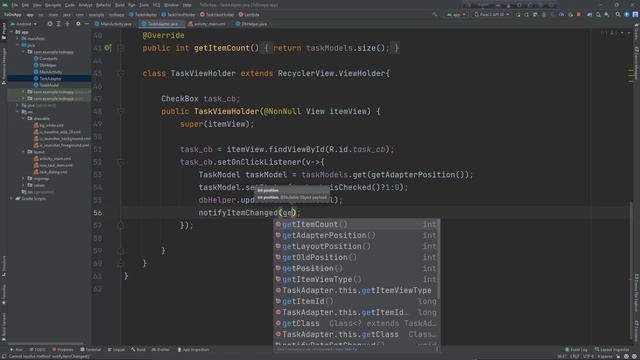Choose getOldPosition() completion suggestion

(x=356, y=257)
